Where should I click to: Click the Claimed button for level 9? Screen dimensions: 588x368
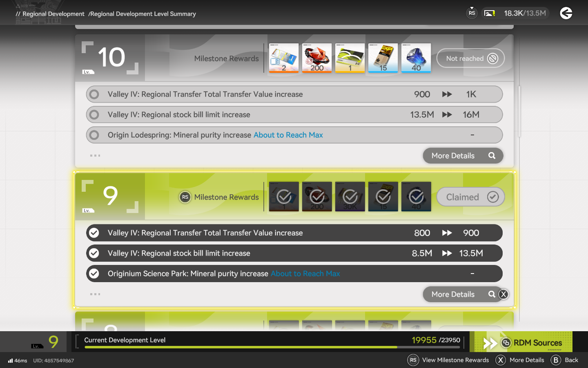click(x=470, y=197)
